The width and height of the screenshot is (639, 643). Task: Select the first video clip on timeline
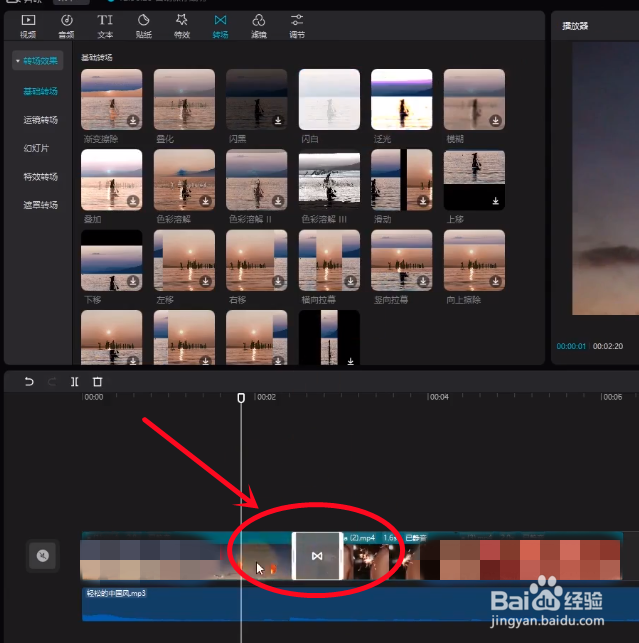tap(187, 556)
